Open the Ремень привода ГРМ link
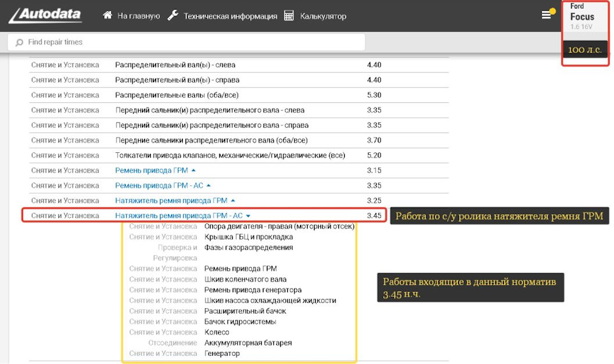The height and width of the screenshot is (364, 614). (152, 170)
